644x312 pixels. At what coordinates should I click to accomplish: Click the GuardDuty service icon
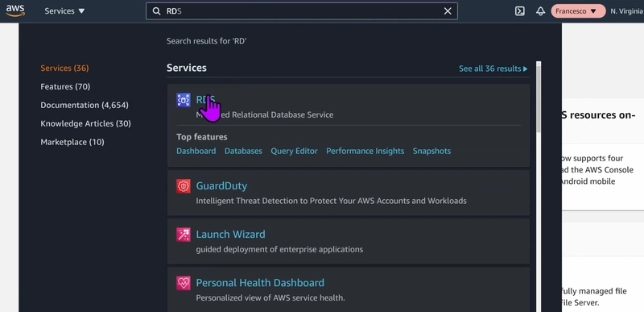[184, 186]
